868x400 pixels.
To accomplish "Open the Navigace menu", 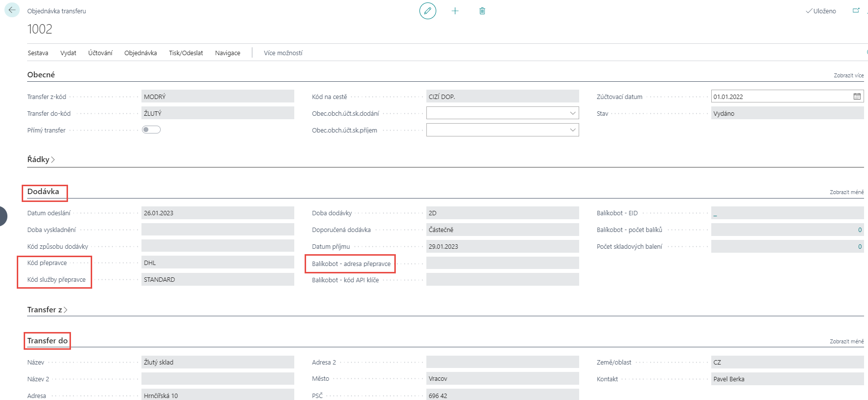I will (x=228, y=53).
